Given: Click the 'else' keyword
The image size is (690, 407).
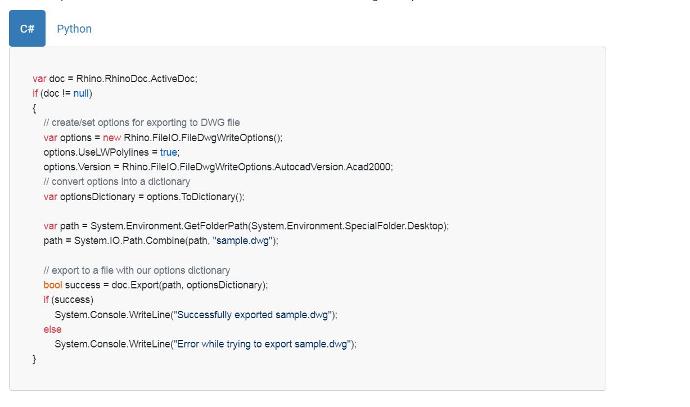Looking at the screenshot, I should [x=52, y=329].
